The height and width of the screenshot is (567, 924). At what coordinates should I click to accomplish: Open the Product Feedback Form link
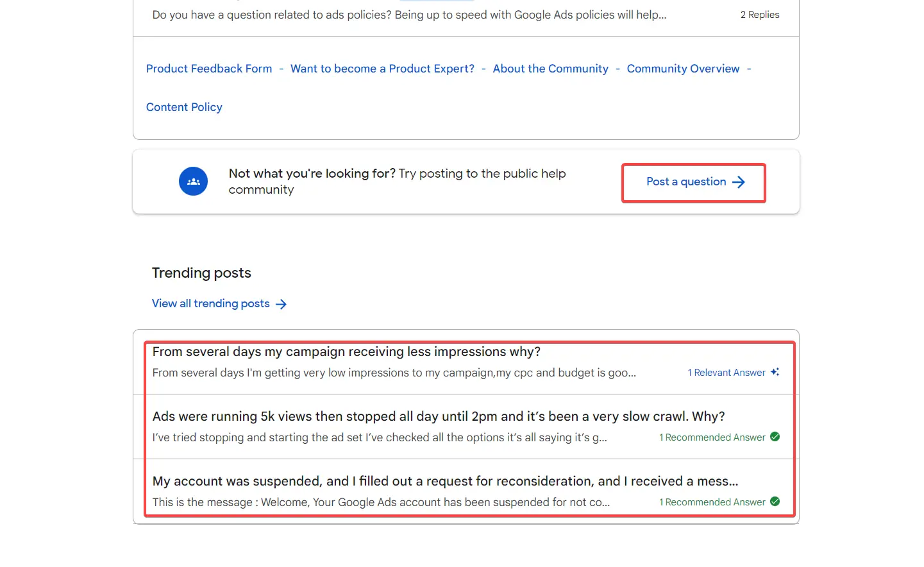209,69
